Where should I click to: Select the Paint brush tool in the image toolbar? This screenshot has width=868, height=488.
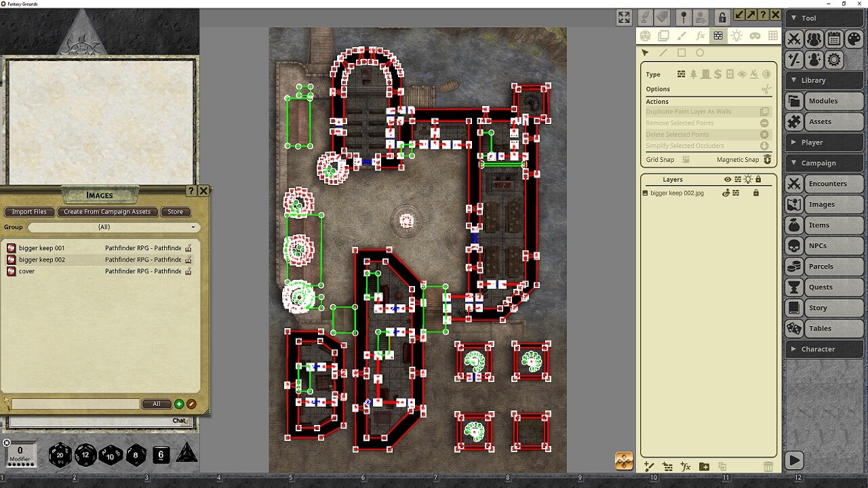(x=682, y=36)
